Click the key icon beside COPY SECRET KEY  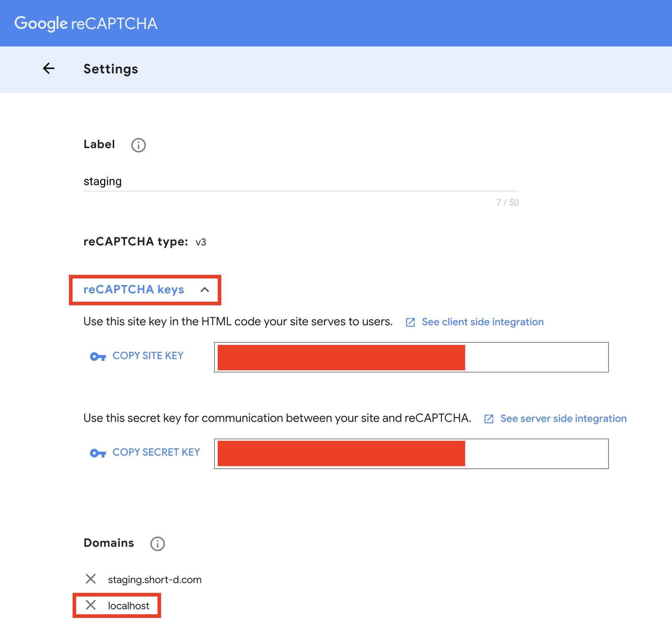(98, 453)
